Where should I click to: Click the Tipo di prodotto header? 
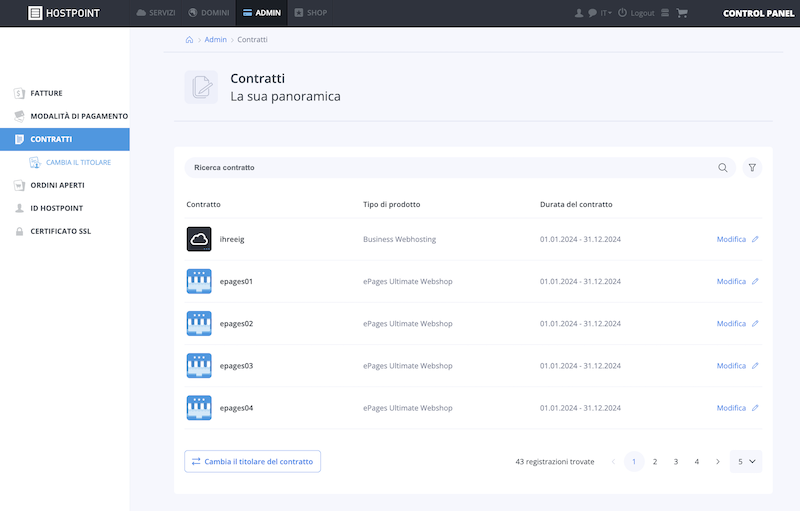pos(392,205)
